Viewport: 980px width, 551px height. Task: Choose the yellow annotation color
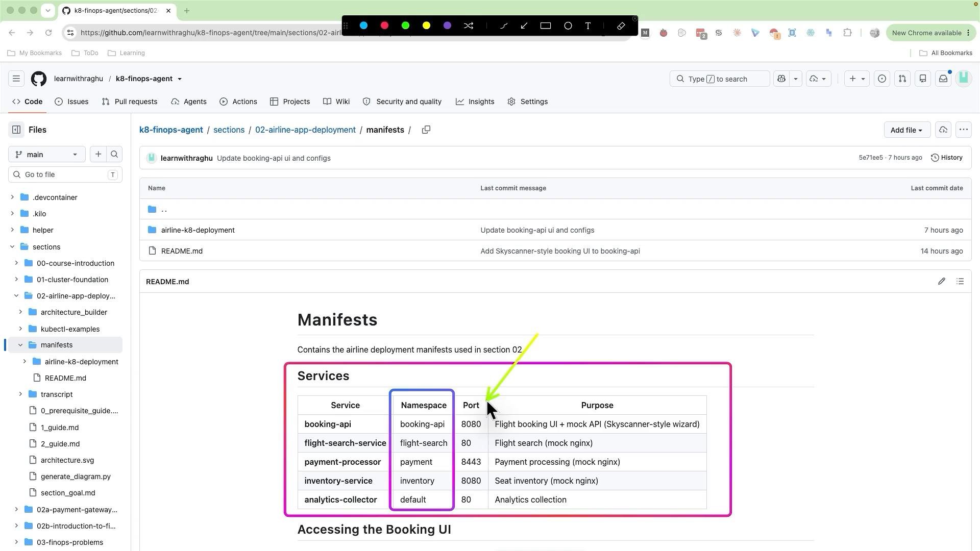426,26
